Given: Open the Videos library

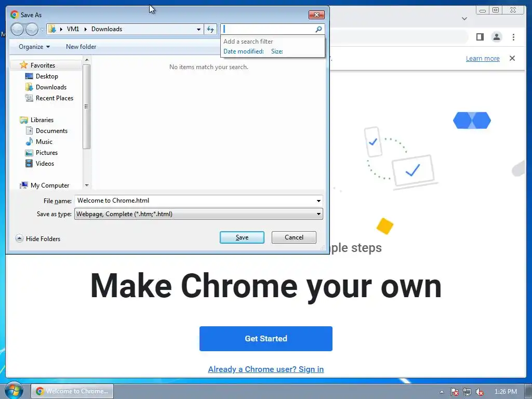Looking at the screenshot, I should point(45,163).
